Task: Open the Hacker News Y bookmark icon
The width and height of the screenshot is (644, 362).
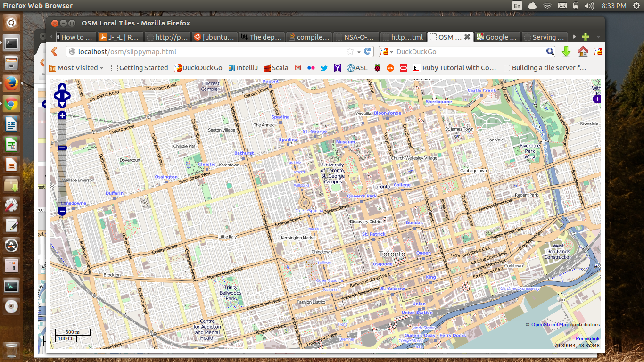Action: point(337,68)
